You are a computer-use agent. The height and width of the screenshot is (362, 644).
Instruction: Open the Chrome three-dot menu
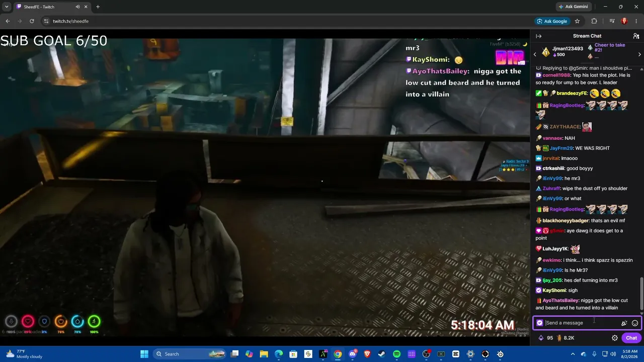(636, 21)
